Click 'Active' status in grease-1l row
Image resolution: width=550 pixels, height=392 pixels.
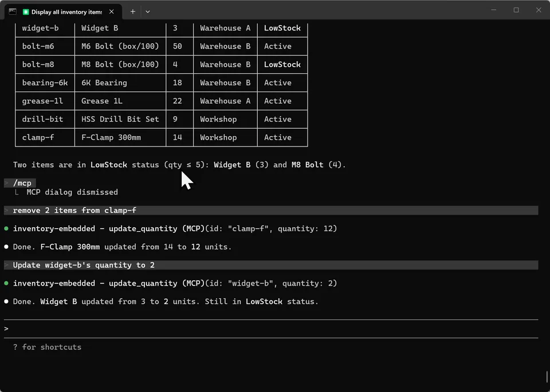point(277,101)
